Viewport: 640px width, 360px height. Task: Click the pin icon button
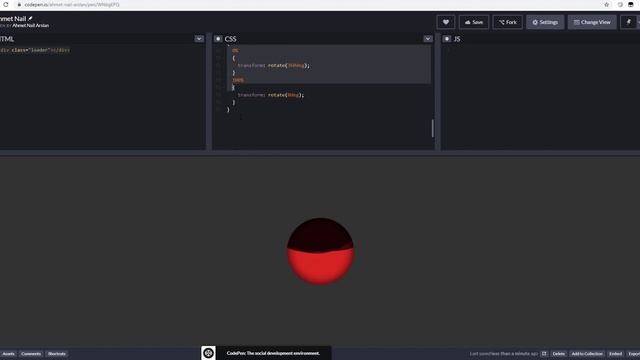629,22
